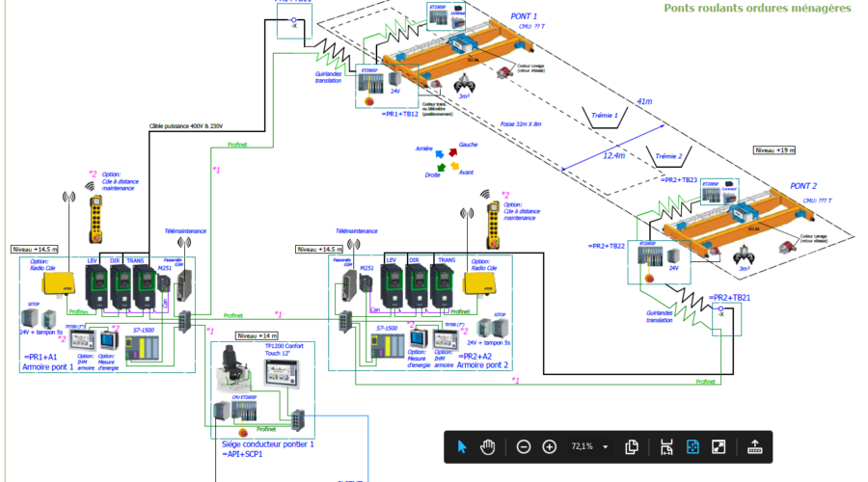Image resolution: width=868 pixels, height=482 pixels.
Task: Click the Armoire pont 2 label
Action: tap(482, 364)
